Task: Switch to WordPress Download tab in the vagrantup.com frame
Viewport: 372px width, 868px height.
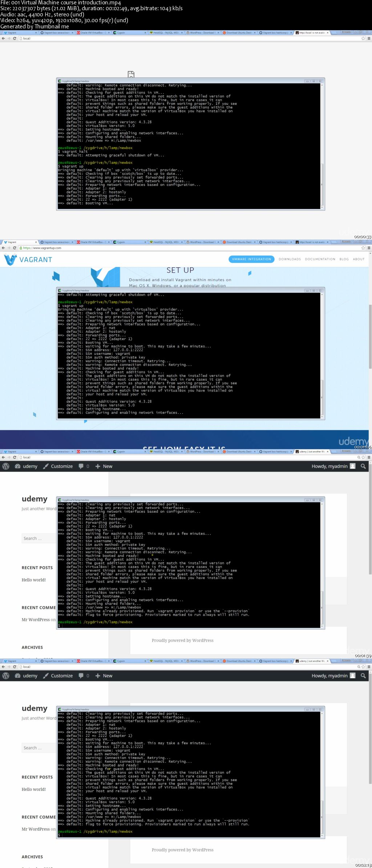Action: coord(202,242)
